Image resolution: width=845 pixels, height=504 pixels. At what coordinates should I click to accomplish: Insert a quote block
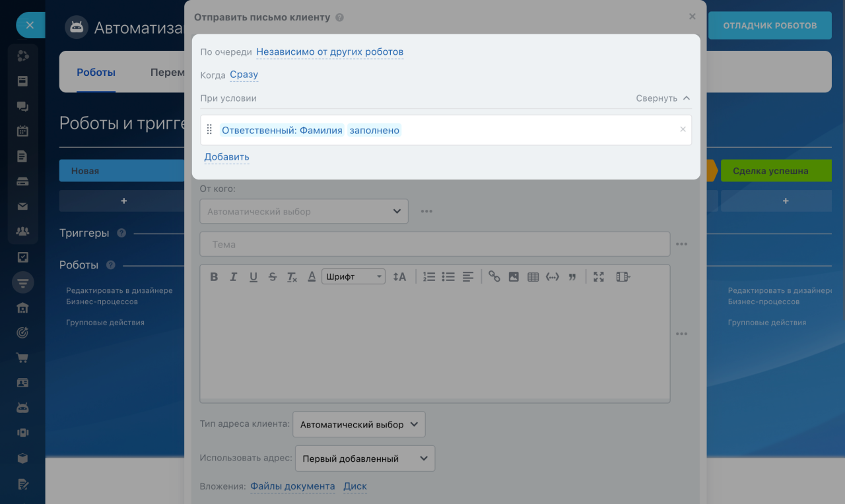pos(572,277)
